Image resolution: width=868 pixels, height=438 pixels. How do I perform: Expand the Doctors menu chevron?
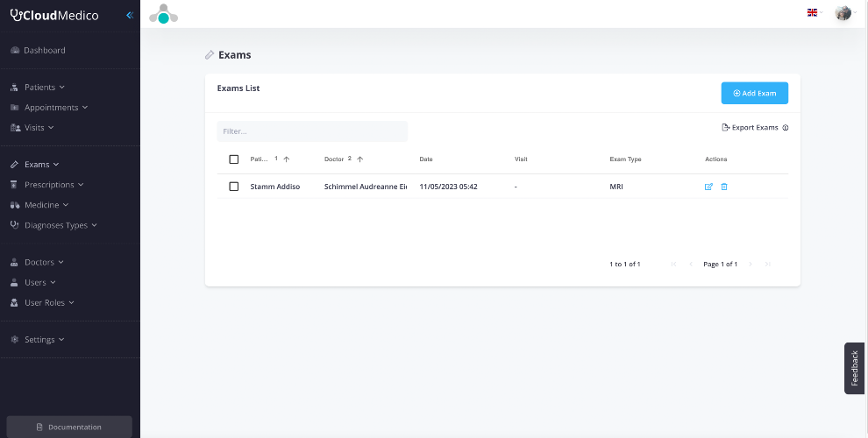click(60, 262)
